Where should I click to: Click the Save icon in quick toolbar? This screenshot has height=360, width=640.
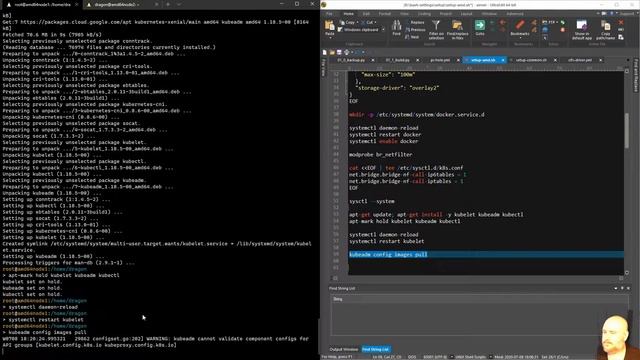(x=339, y=52)
